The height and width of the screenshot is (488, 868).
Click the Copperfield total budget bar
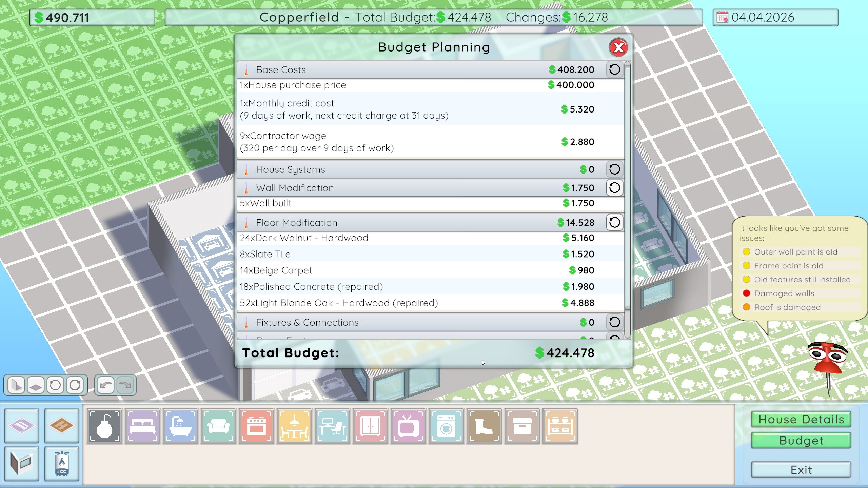(434, 18)
